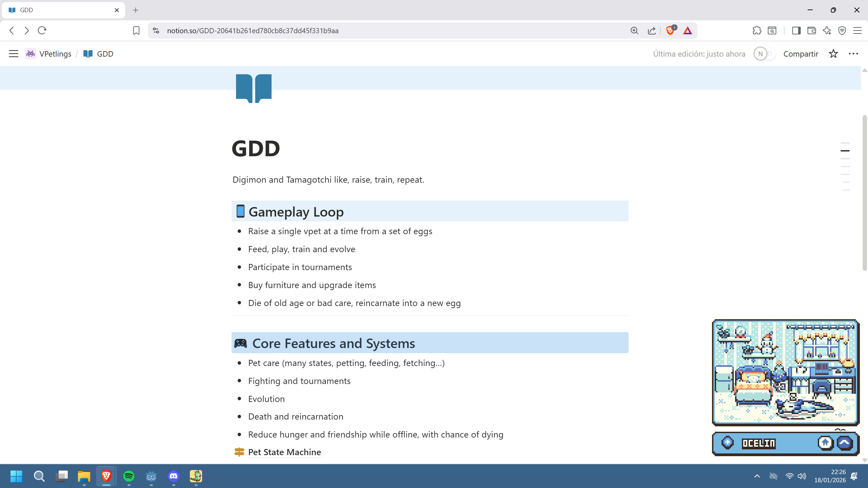Toggle the GDD page favorite star
Screen dimensions: 868x488
click(x=833, y=54)
